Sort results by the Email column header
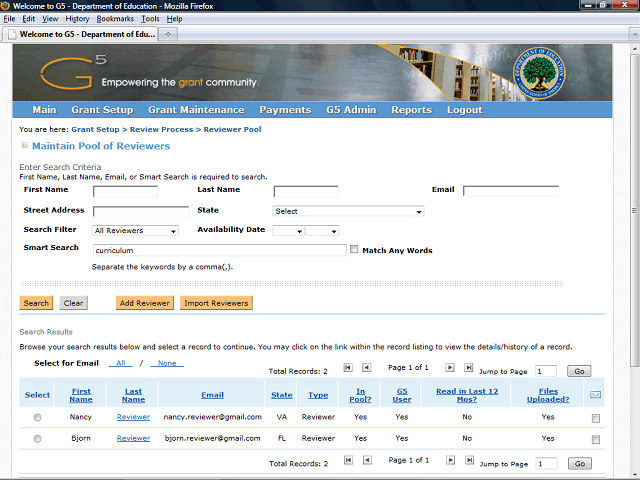 coord(212,395)
